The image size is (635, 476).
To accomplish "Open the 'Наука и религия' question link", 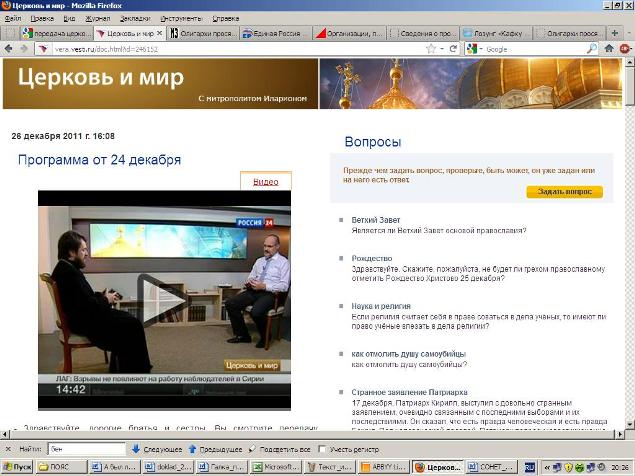I will (x=381, y=306).
